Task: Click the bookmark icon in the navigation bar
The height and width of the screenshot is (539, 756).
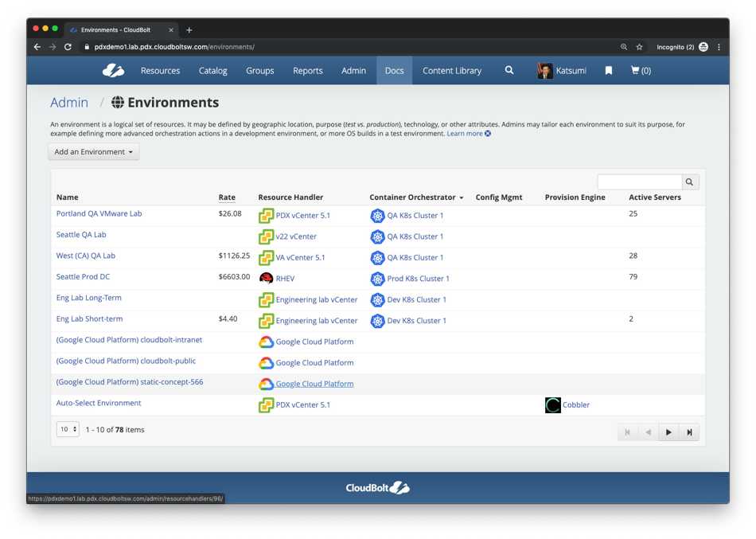Action: [x=609, y=70]
